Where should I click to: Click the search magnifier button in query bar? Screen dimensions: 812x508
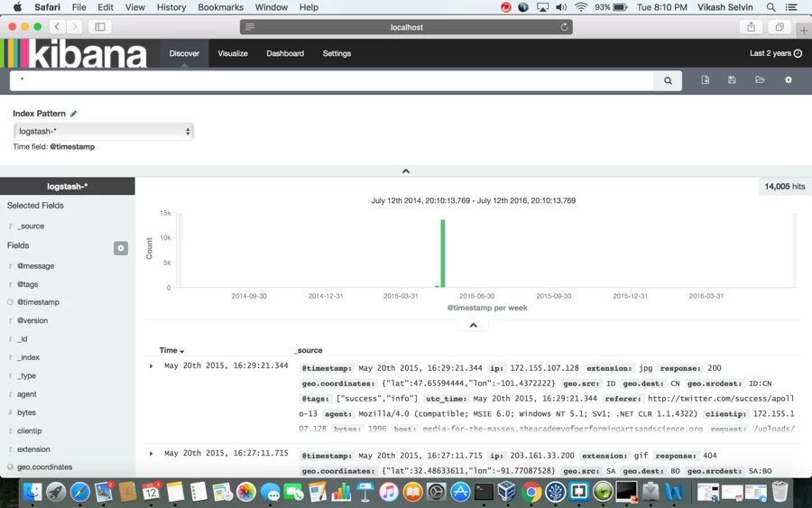coord(668,80)
